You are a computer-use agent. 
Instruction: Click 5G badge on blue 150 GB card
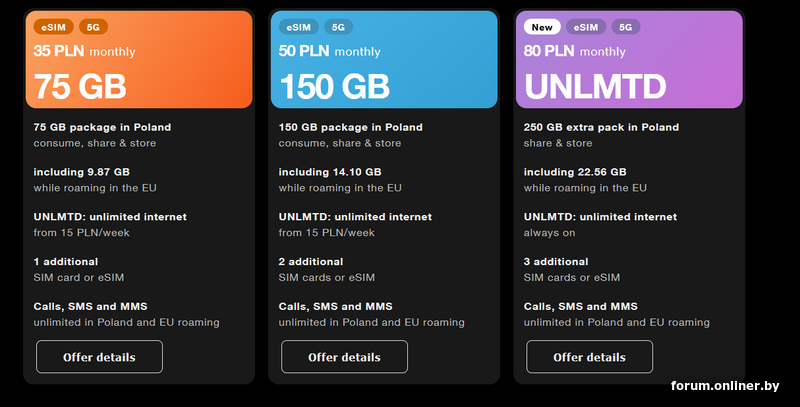click(x=338, y=27)
